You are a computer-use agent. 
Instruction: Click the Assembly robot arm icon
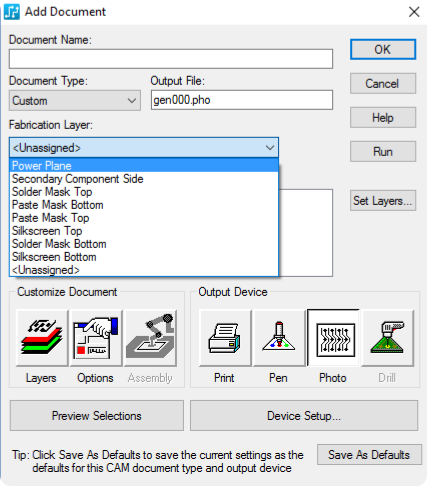click(150, 338)
